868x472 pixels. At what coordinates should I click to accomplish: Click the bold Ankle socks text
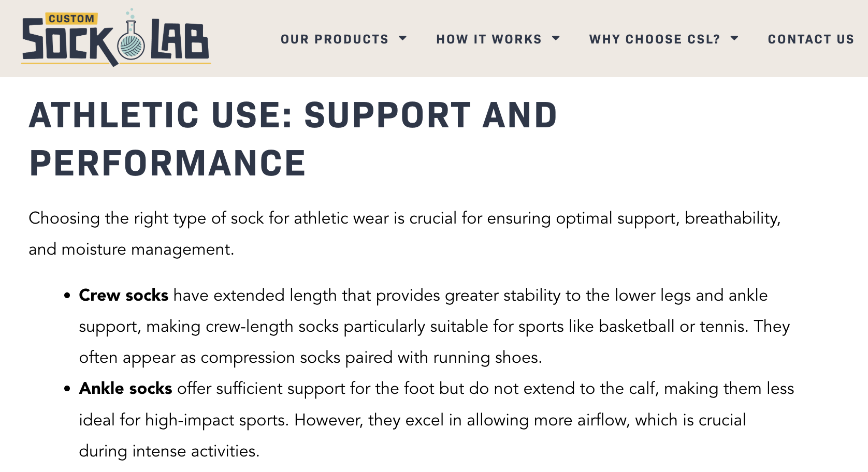tap(125, 389)
